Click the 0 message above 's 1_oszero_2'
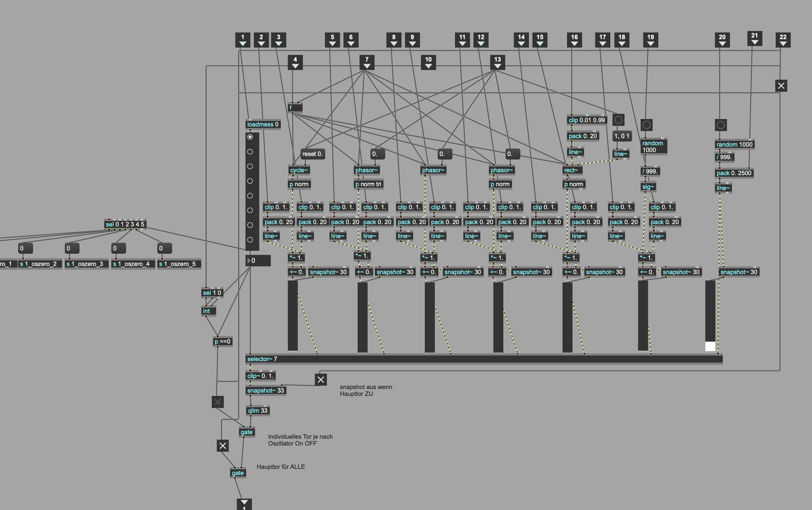The image size is (812, 510). pos(25,248)
